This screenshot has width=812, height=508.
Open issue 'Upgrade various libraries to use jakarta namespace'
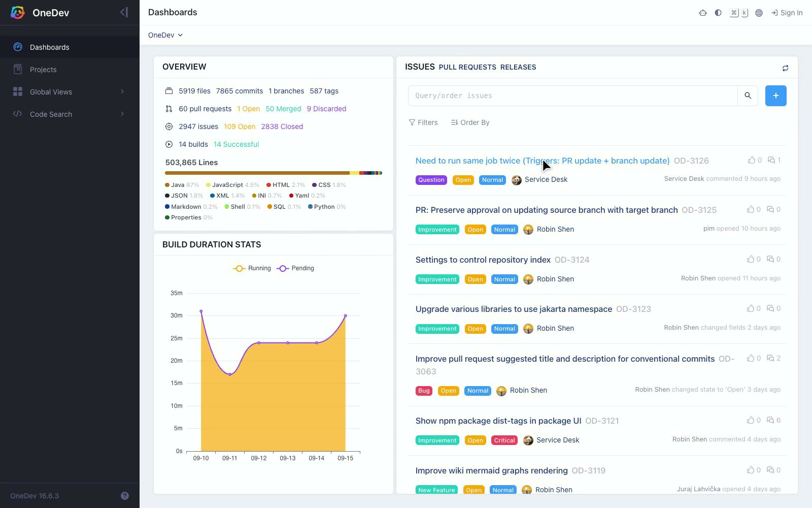(x=514, y=309)
